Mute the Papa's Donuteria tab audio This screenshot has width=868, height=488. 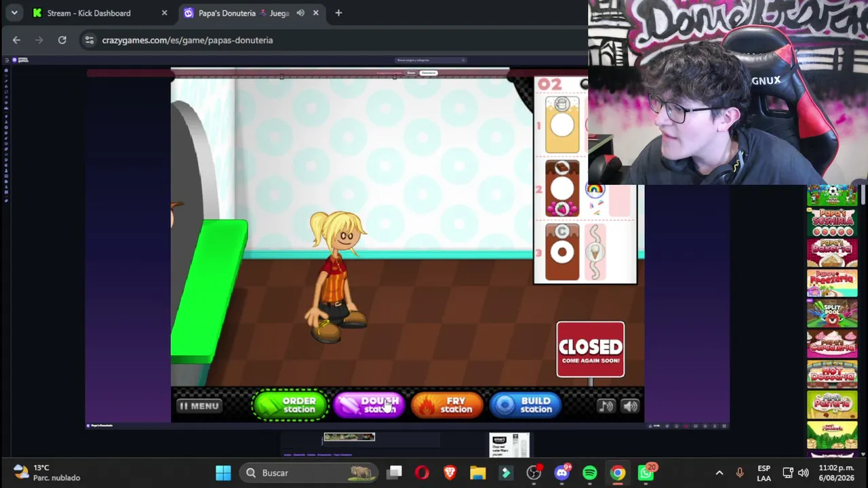coord(300,13)
